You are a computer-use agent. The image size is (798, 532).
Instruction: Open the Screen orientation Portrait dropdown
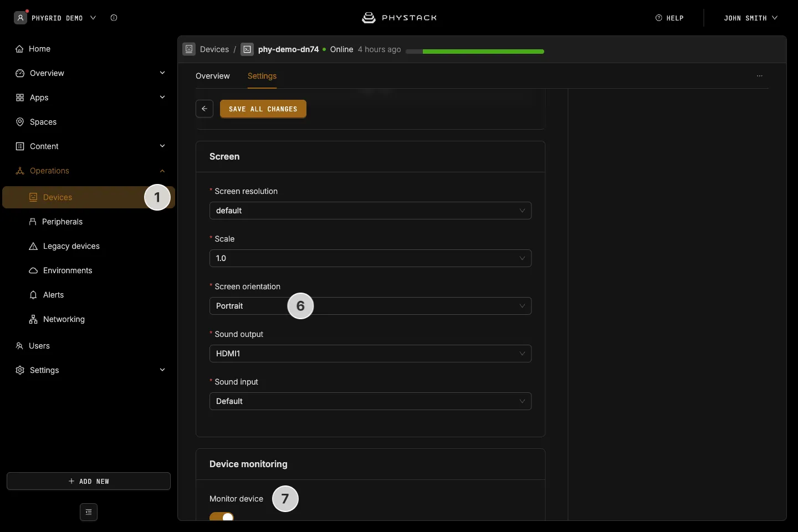(x=370, y=306)
